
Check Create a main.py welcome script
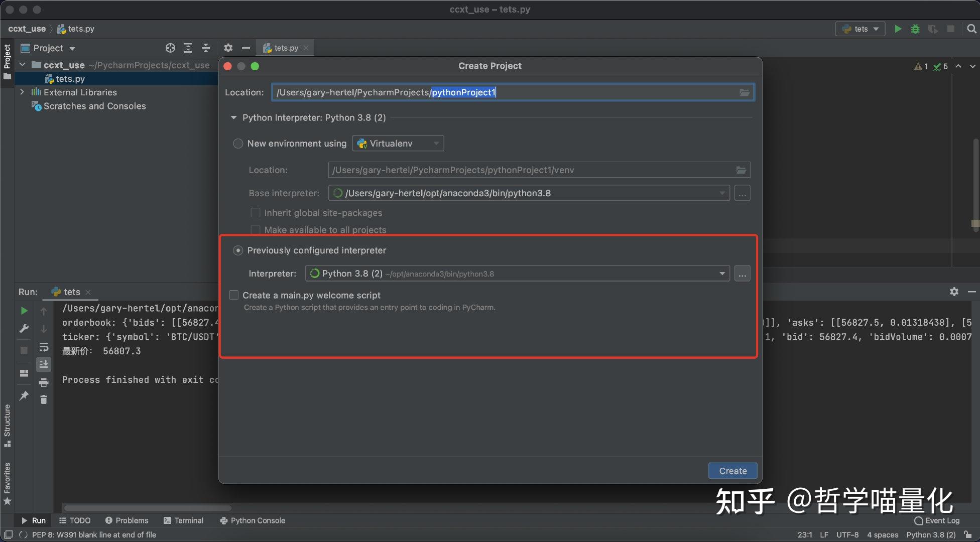click(x=233, y=295)
